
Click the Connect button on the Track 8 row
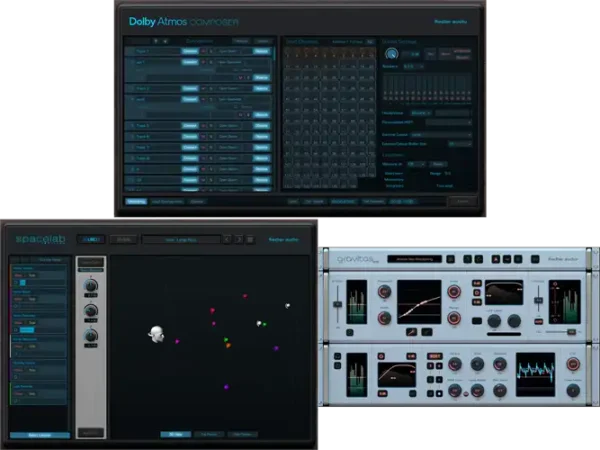pyautogui.click(x=190, y=158)
